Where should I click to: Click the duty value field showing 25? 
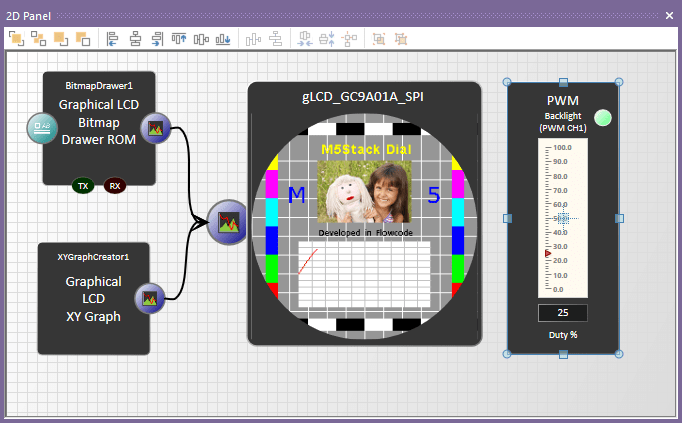[x=563, y=313]
